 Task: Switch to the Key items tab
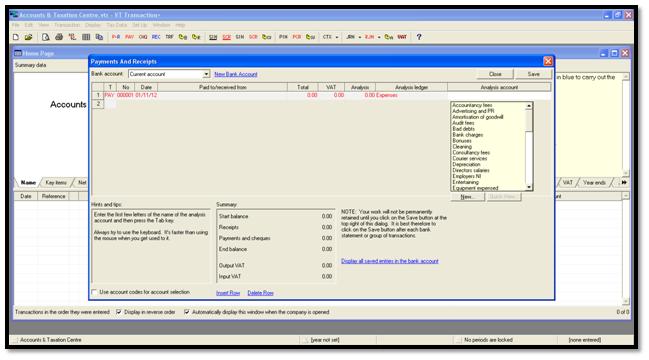(56, 182)
